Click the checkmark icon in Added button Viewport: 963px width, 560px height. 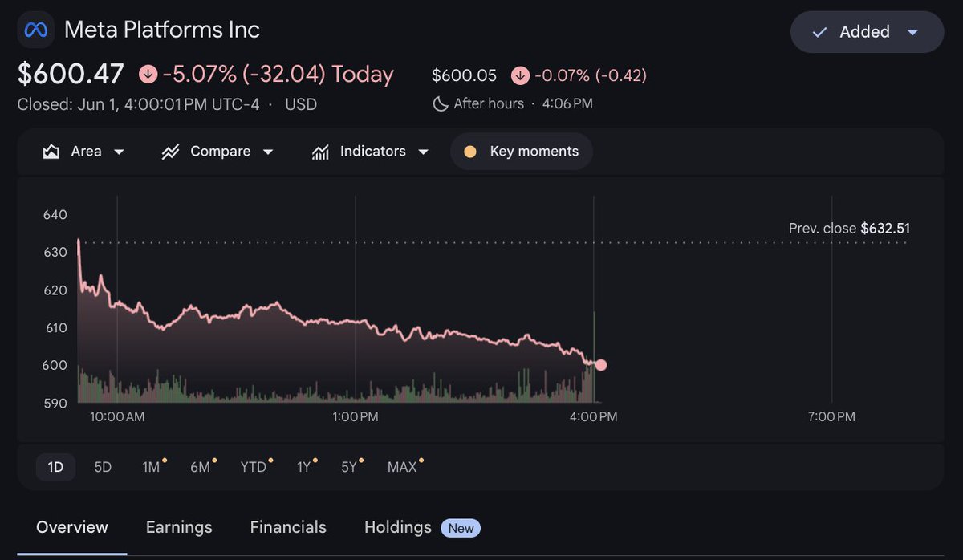pyautogui.click(x=819, y=32)
